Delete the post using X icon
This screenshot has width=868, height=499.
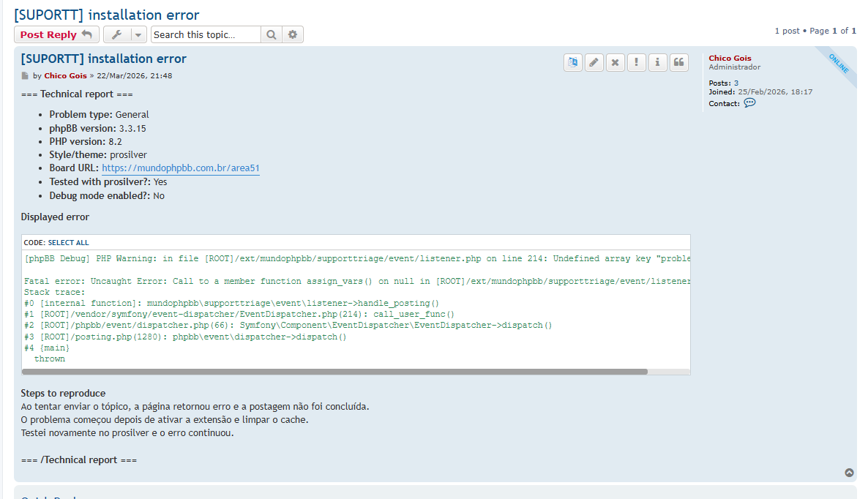[616, 62]
